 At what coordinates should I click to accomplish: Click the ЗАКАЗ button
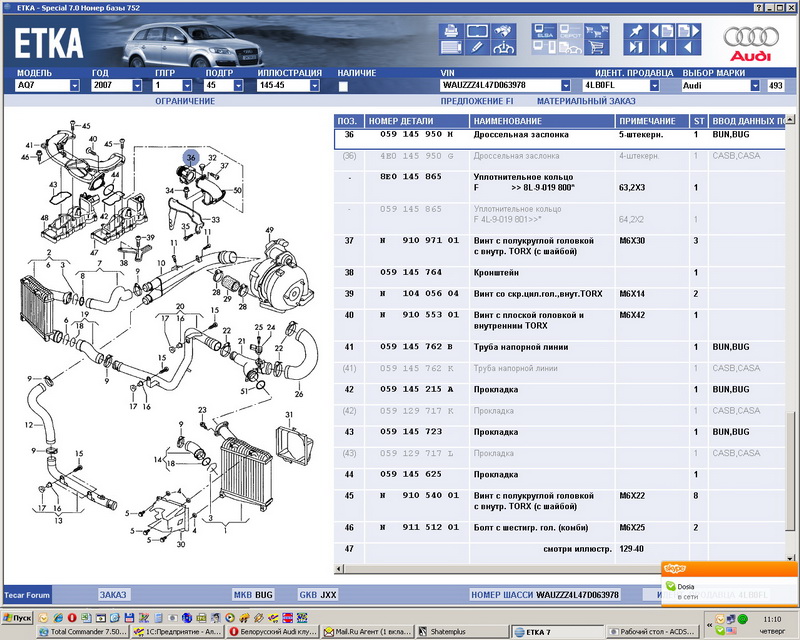click(x=113, y=595)
